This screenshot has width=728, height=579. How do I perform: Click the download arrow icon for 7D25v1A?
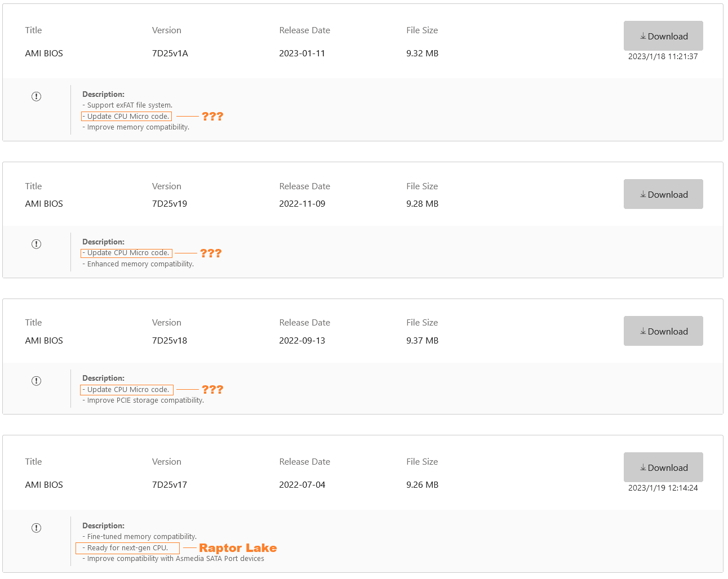click(643, 36)
